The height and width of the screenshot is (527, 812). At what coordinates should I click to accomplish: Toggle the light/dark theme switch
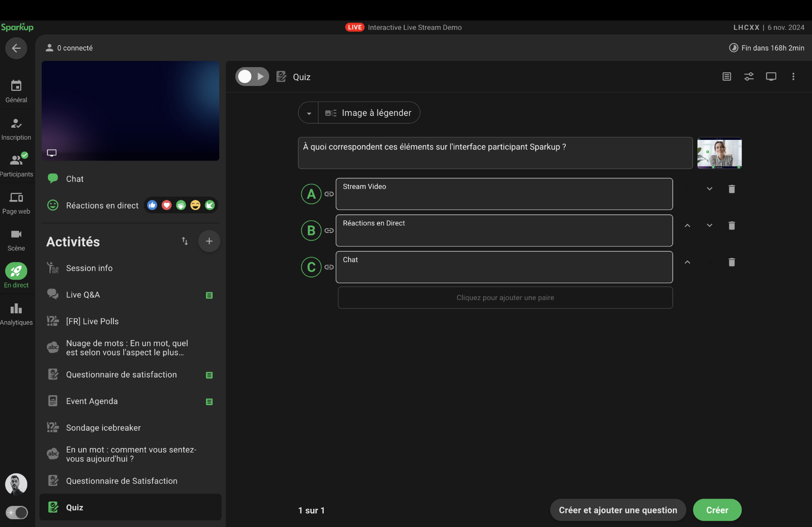tap(17, 512)
